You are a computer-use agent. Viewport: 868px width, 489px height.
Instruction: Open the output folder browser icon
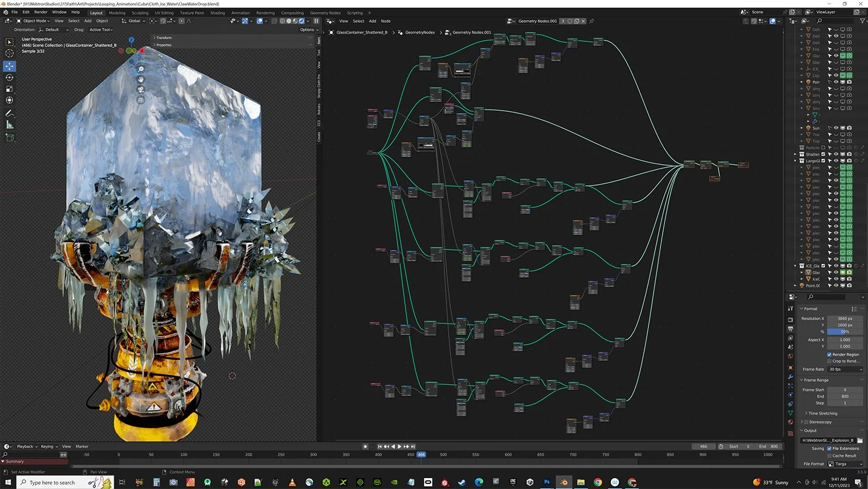tap(859, 440)
